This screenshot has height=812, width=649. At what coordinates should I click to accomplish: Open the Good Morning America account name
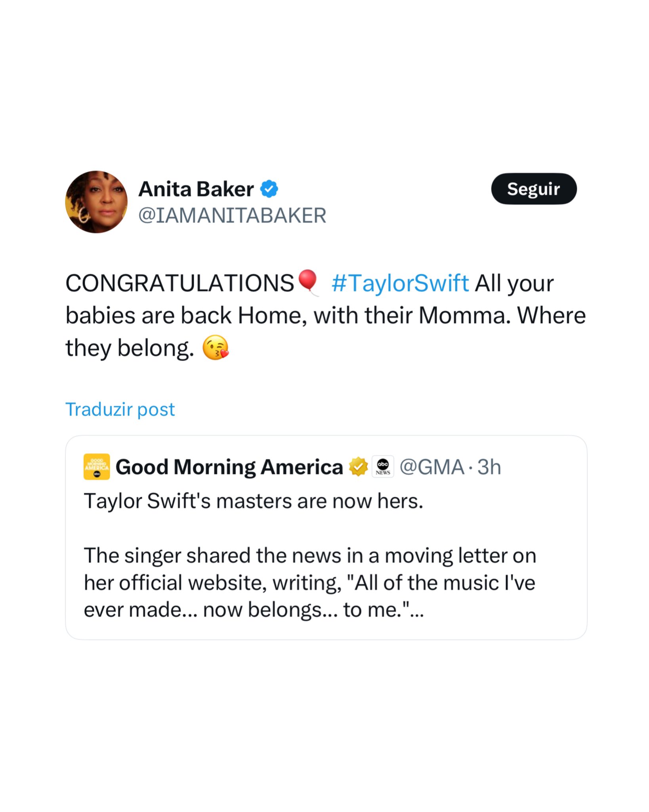tap(229, 467)
